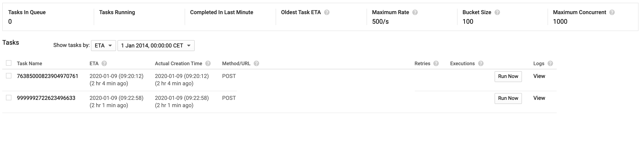View logs for task 9999992722623496633
Viewport: 644px width, 145px height.
(539, 98)
